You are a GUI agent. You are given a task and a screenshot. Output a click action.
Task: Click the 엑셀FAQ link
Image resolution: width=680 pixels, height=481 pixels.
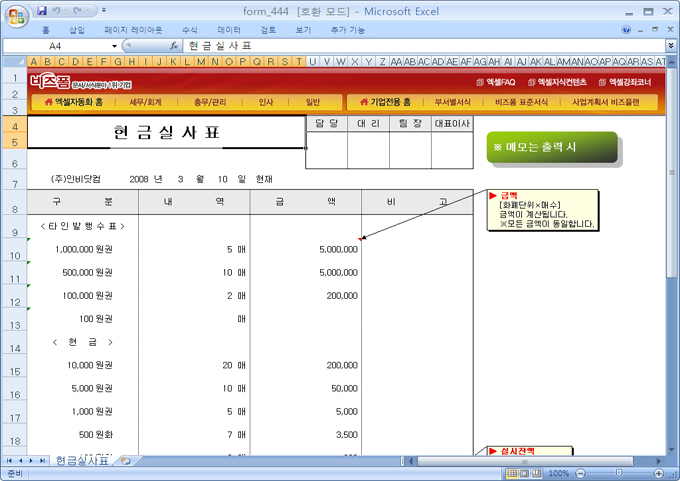pos(497,82)
